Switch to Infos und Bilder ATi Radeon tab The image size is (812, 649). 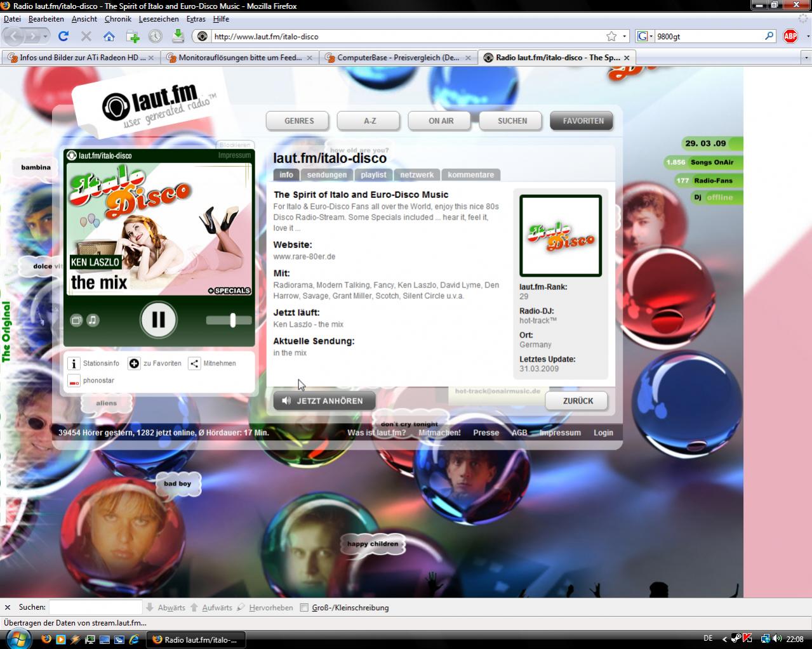[x=81, y=58]
